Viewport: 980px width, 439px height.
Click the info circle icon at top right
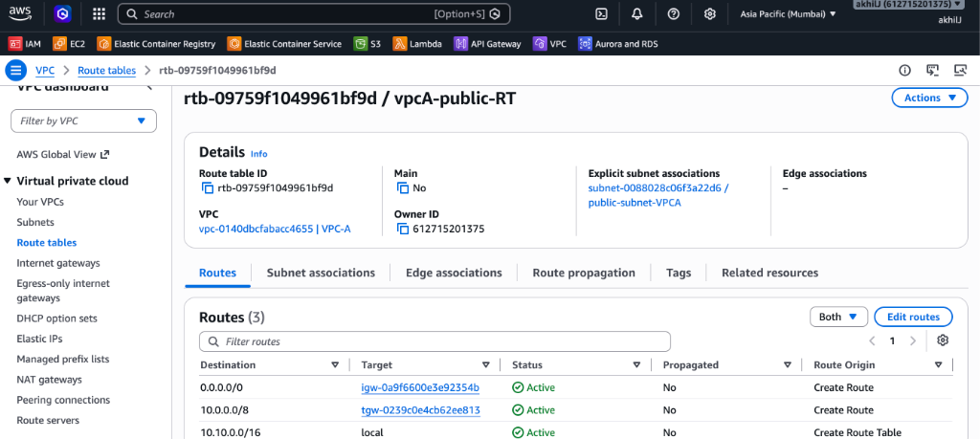tap(904, 70)
